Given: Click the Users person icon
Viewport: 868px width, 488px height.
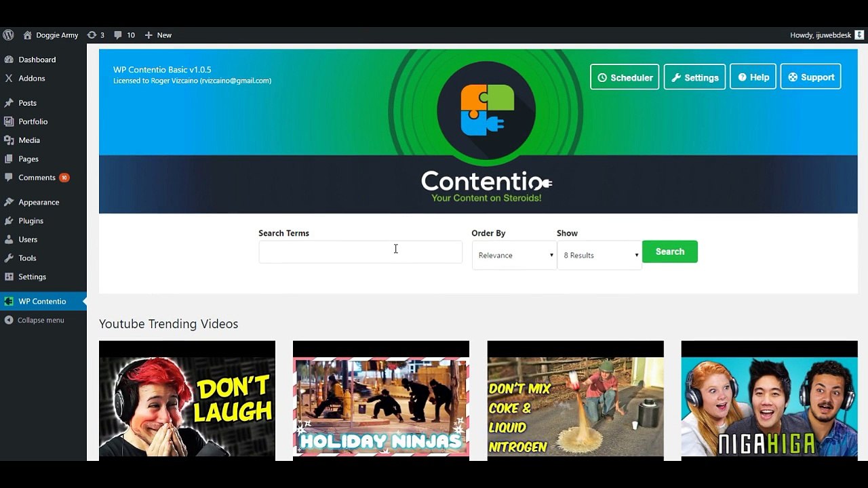Looking at the screenshot, I should point(9,239).
